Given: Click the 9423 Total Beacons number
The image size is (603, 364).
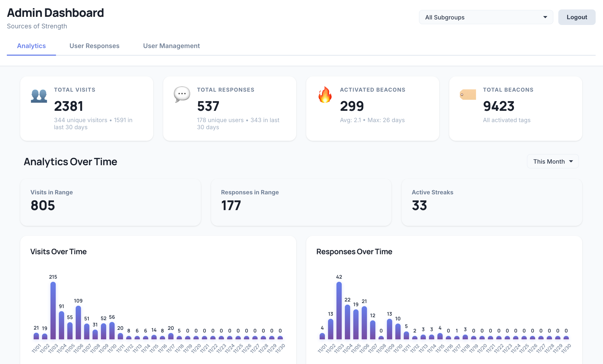Looking at the screenshot, I should tap(499, 106).
